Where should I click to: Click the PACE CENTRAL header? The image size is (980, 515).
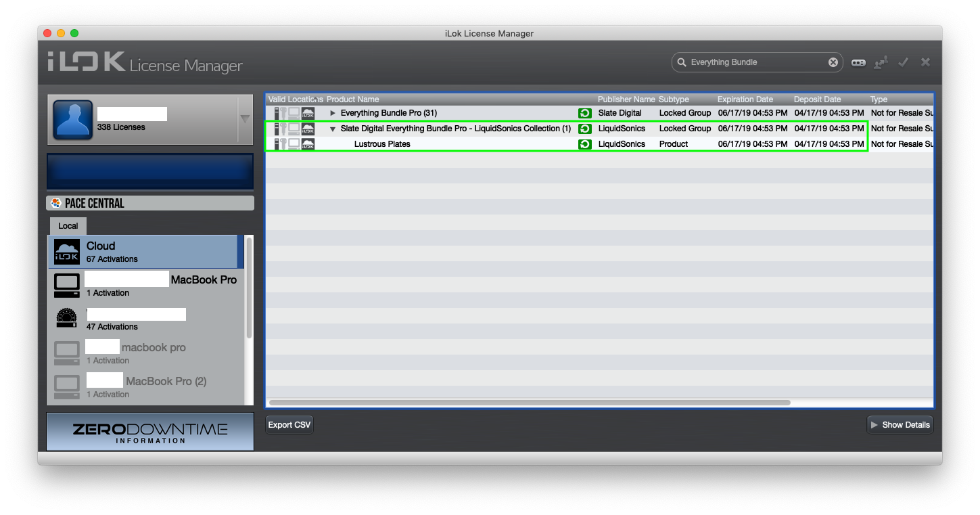[x=150, y=203]
